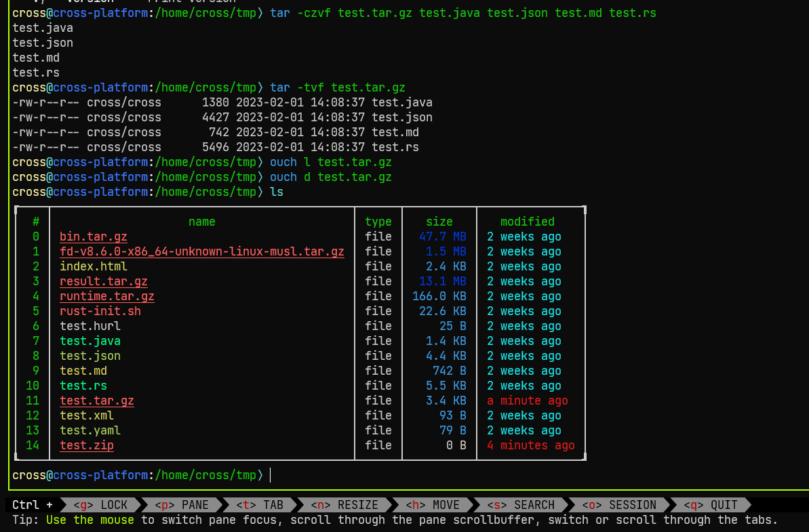Select test.xml in the ls table
The width and height of the screenshot is (809, 532).
(x=87, y=415)
